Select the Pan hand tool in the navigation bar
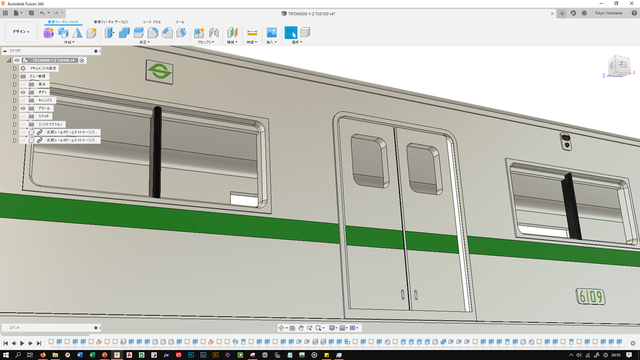 (301, 328)
